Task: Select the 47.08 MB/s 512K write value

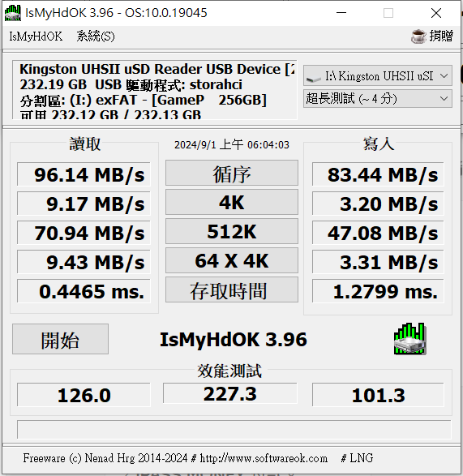Action: (x=378, y=233)
